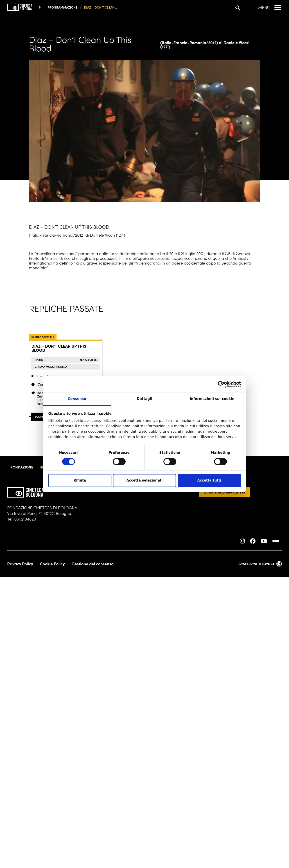Open the Facebook icon in the footer
Image resolution: width=289 pixels, height=868 pixels.
click(x=253, y=541)
